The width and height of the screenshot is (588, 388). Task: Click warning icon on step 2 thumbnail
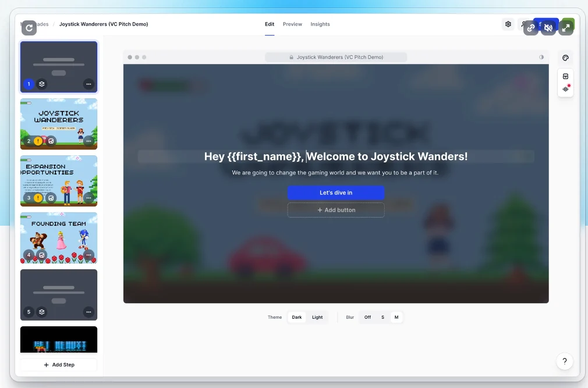(x=38, y=141)
